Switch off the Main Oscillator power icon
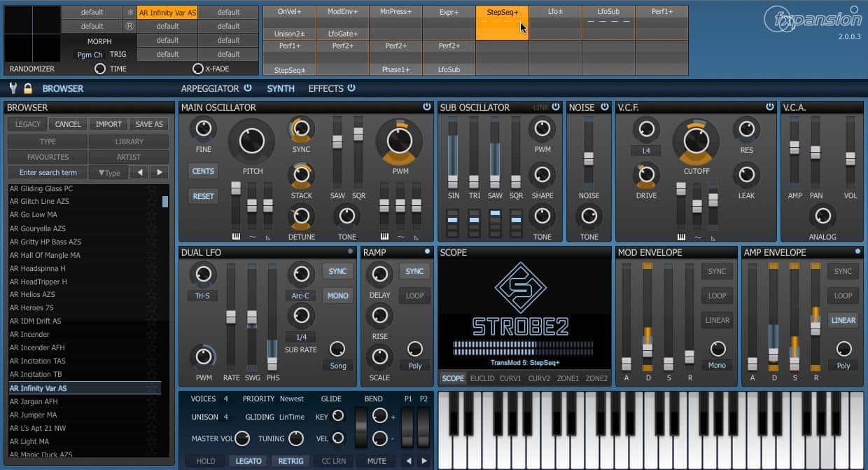The image size is (868, 470). [427, 107]
